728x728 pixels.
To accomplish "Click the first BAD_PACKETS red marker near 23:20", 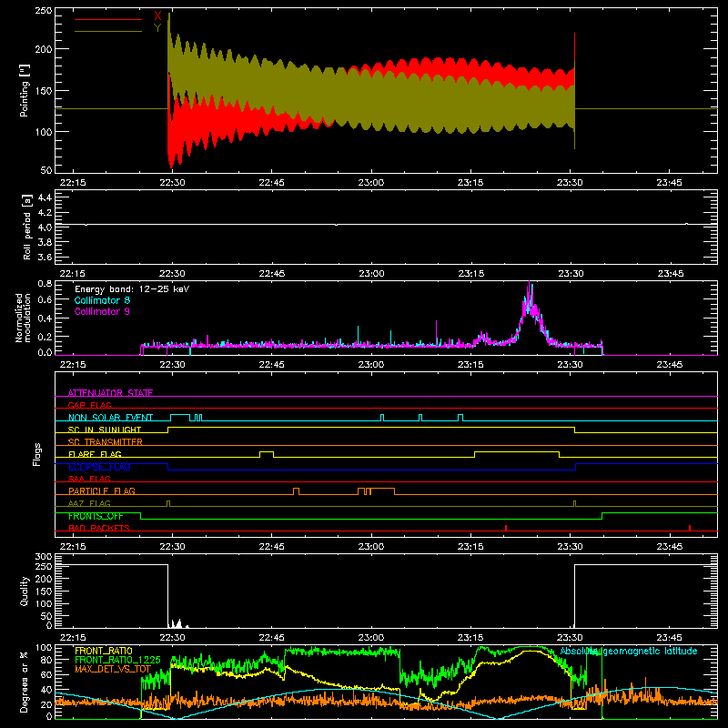I will [506, 528].
